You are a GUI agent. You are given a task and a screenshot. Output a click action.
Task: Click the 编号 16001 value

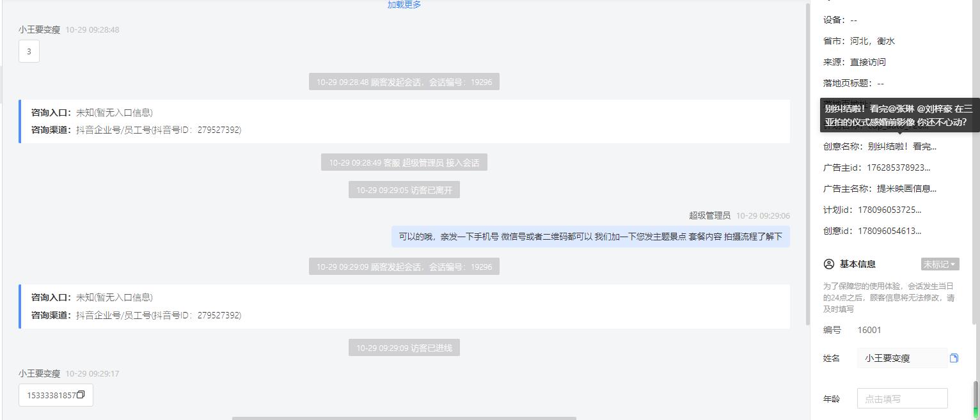pos(869,330)
